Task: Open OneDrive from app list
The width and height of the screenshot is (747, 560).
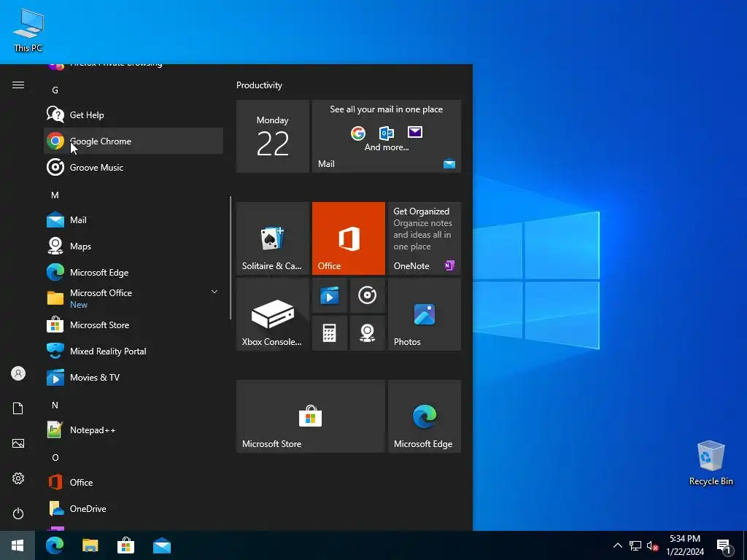Action: [x=133, y=508]
